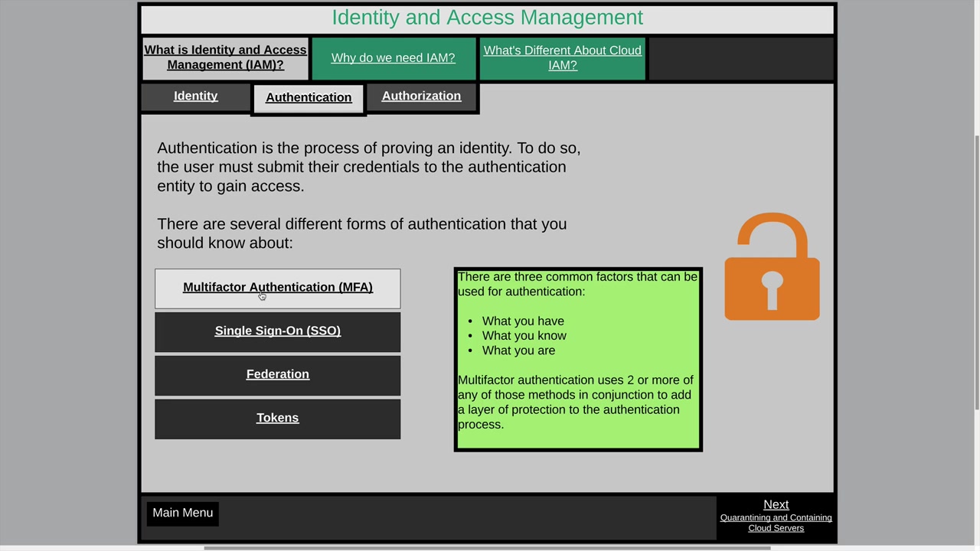
Task: Show Multifactor Authentication (MFA) details
Action: 278,289
